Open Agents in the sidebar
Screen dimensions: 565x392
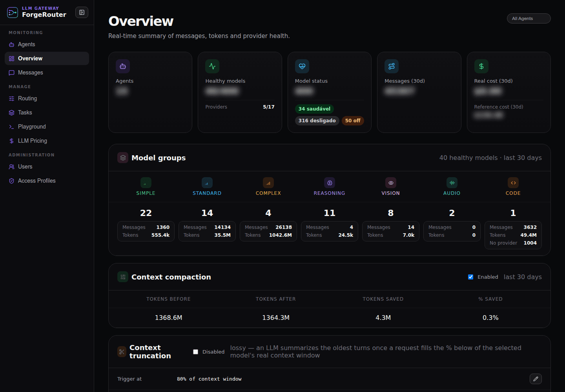(x=47, y=44)
